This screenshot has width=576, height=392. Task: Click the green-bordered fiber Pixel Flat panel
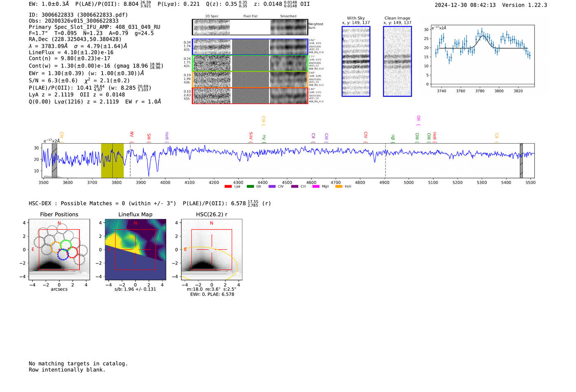[x=250, y=63]
